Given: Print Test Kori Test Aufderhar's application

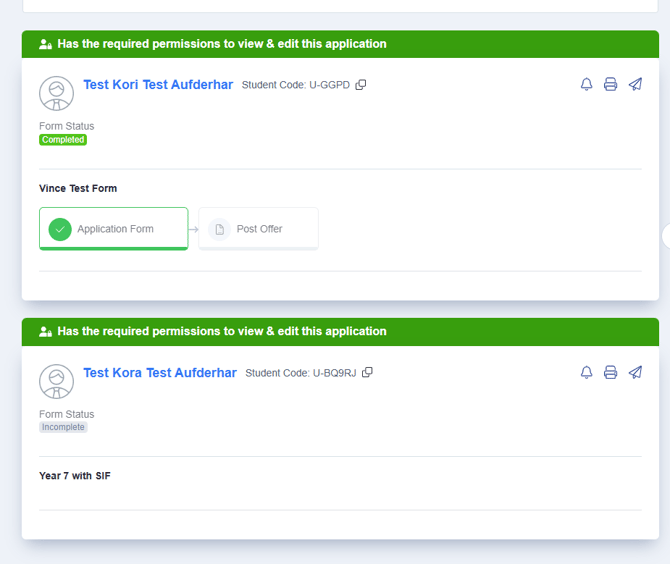Looking at the screenshot, I should point(611,85).
